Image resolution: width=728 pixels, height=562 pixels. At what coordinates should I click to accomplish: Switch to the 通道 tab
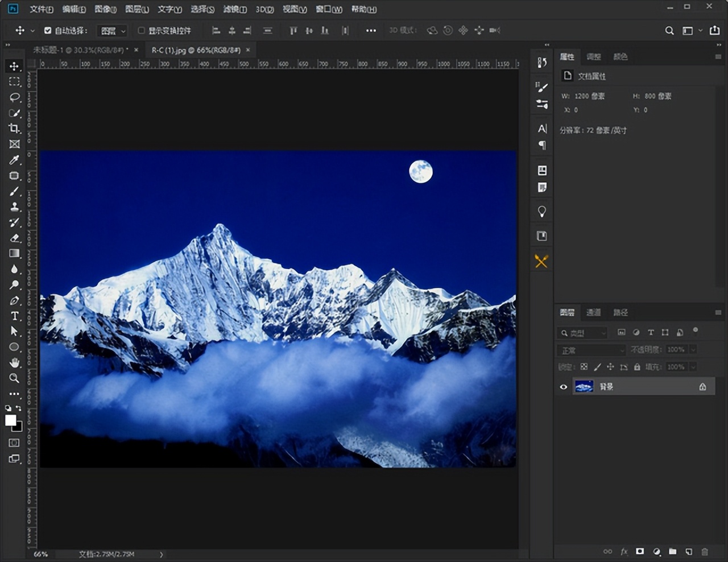point(593,312)
